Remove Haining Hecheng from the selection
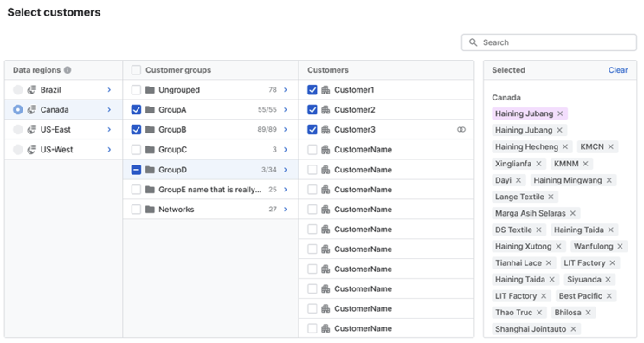 click(x=565, y=146)
